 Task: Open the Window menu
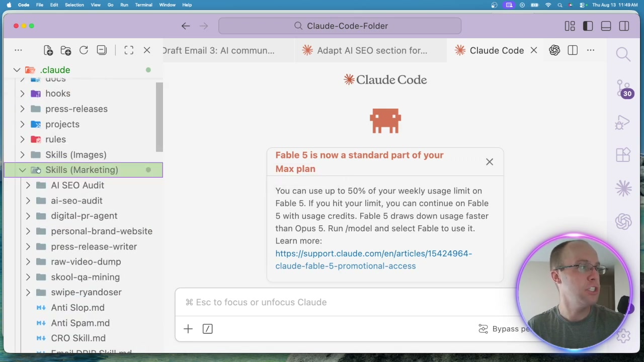(x=167, y=5)
